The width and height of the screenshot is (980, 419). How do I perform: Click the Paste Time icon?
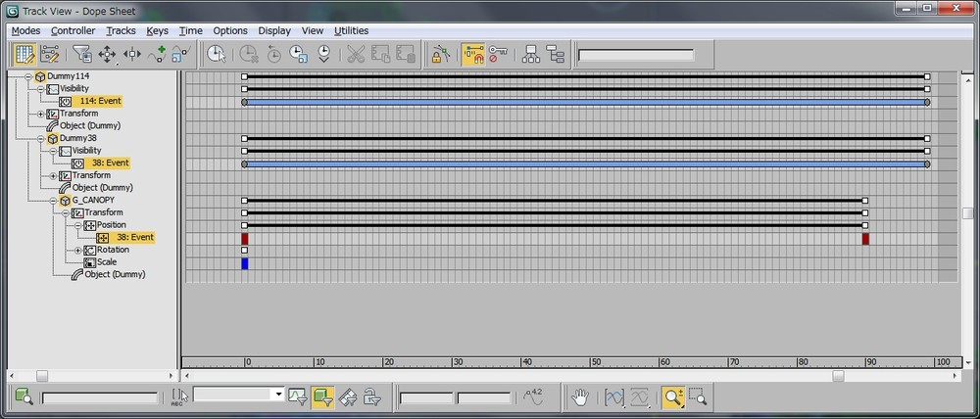(406, 54)
